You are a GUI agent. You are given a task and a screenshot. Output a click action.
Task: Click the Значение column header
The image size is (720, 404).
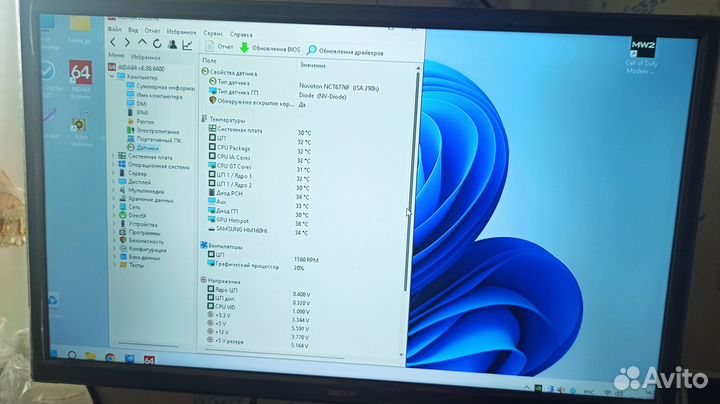tap(313, 65)
